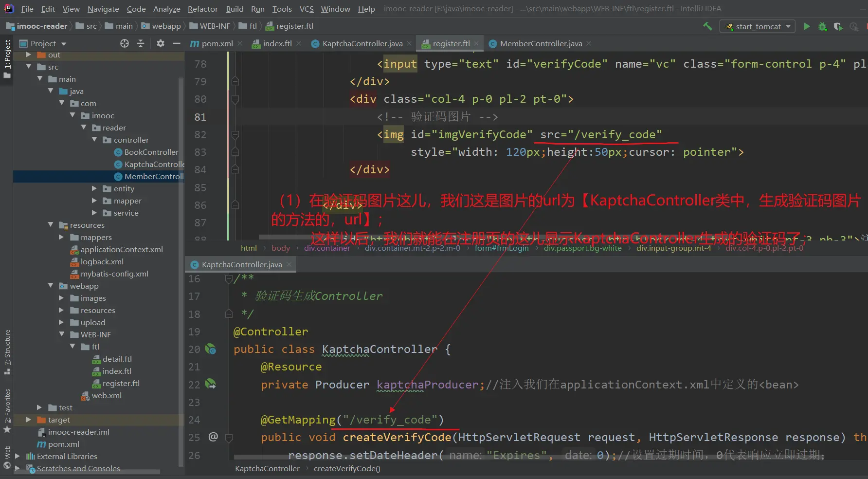Collapse all nodes in the Project tree
The width and height of the screenshot is (868, 479).
pyautogui.click(x=141, y=43)
